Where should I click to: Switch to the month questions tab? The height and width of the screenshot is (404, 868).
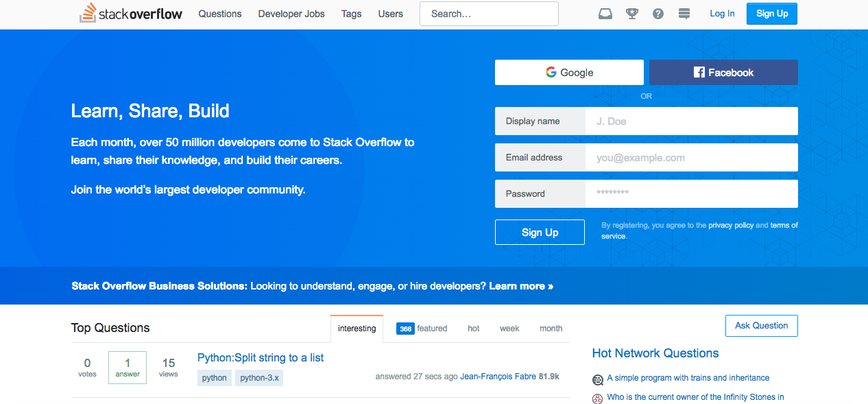pyautogui.click(x=551, y=329)
